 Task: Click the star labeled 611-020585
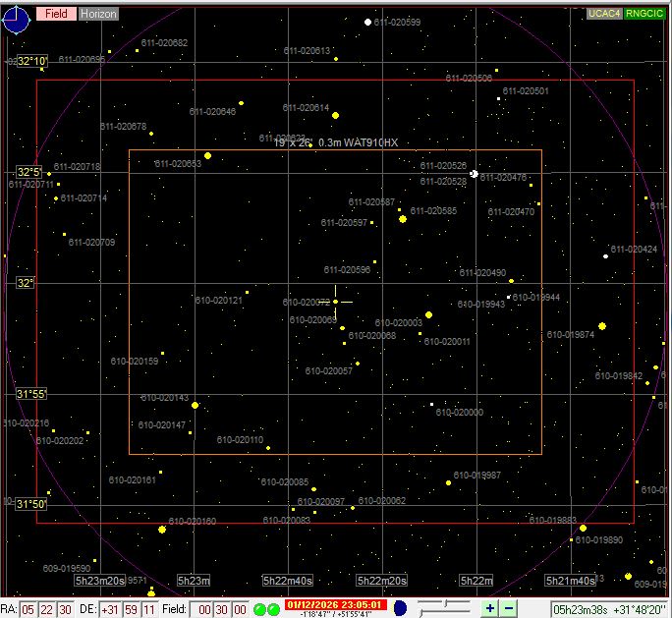click(x=403, y=219)
